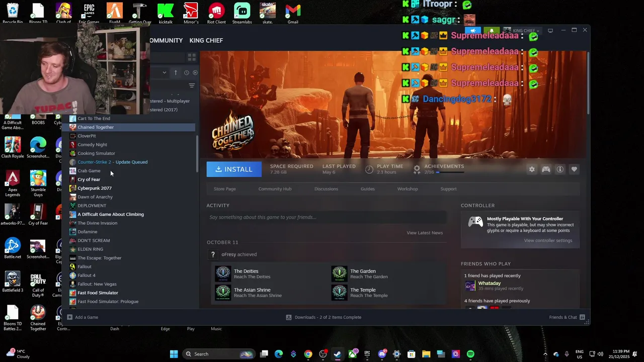Toggle microphone icon in system tray
The height and width of the screenshot is (362, 644).
(567, 354)
